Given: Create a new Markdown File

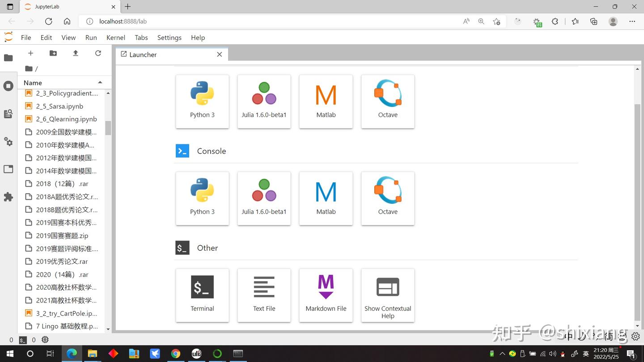Looking at the screenshot, I should pyautogui.click(x=326, y=295).
